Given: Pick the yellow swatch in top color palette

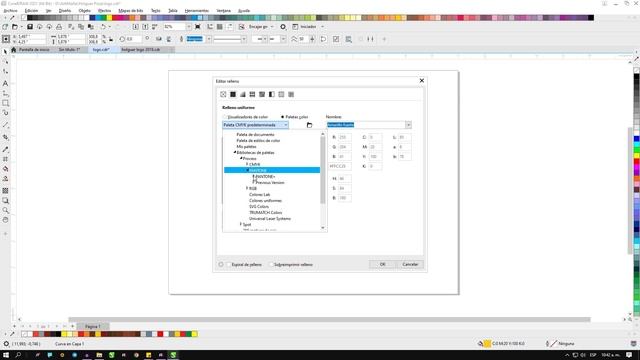Looking at the screenshot, I should [109, 18].
